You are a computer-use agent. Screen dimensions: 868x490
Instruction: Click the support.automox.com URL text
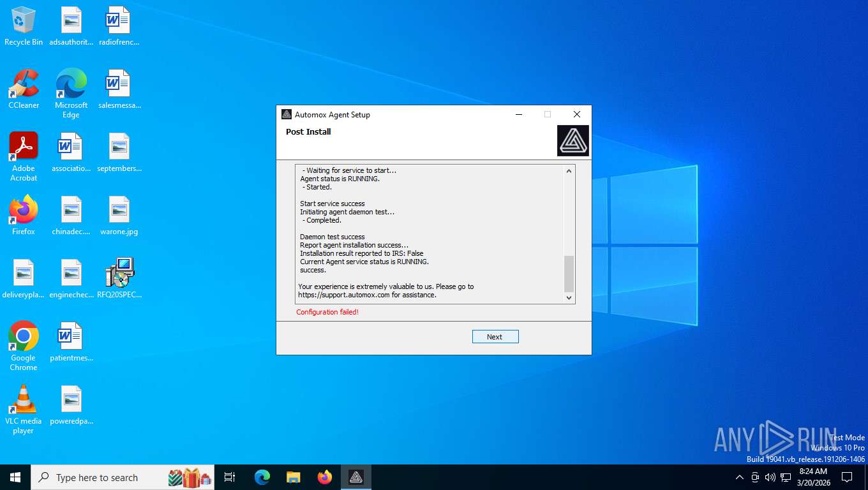pos(344,295)
